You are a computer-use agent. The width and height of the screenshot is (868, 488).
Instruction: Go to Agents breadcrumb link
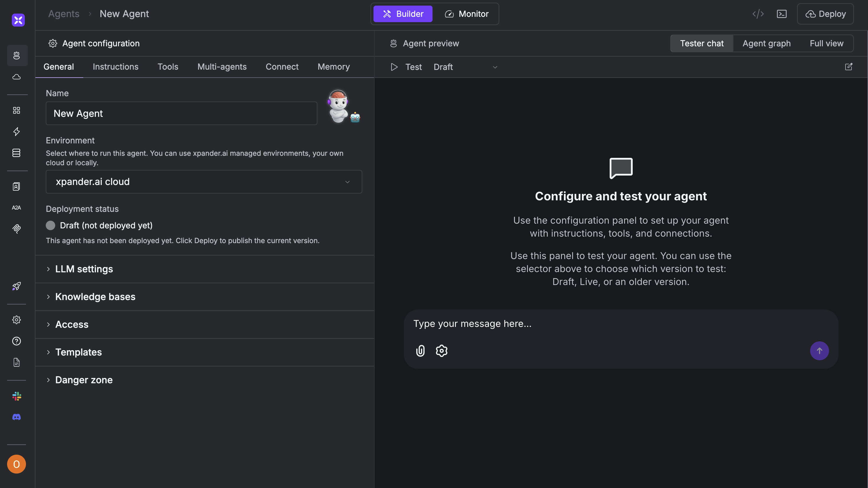pyautogui.click(x=64, y=14)
